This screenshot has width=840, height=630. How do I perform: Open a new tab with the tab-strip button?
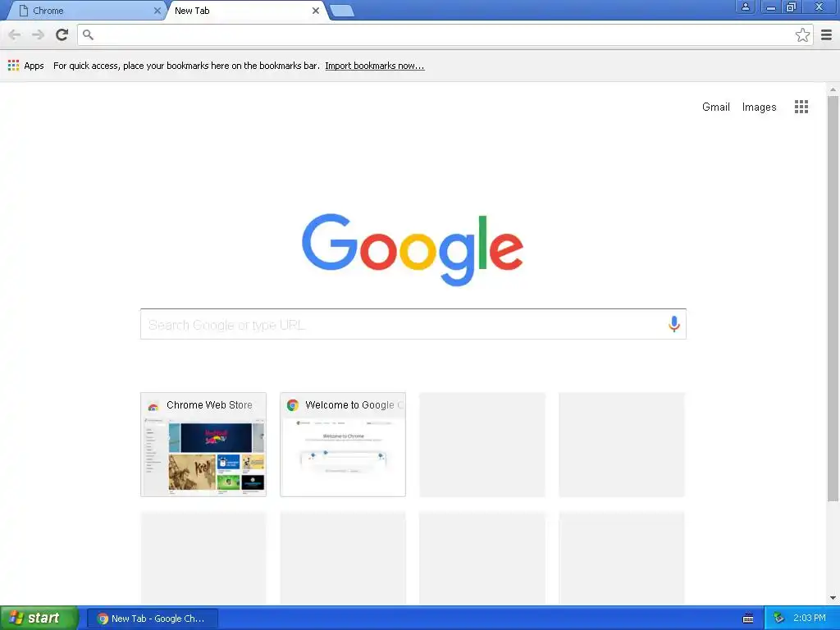[342, 11]
